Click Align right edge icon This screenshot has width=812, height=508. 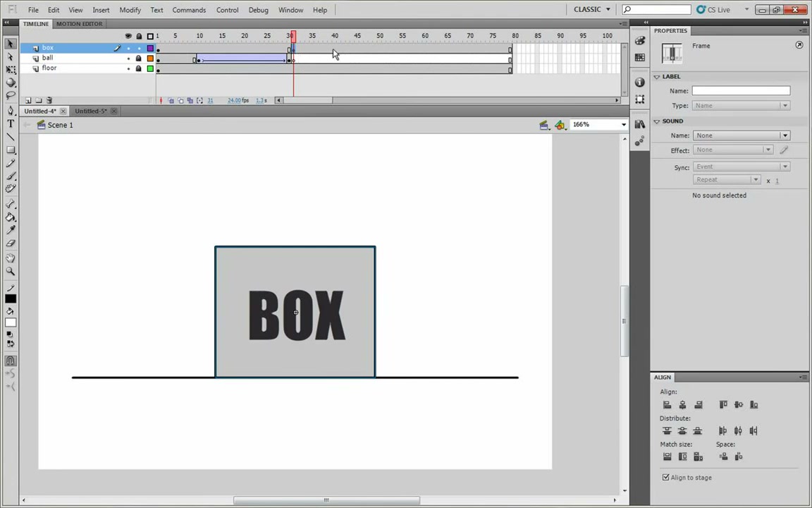pyautogui.click(x=698, y=405)
